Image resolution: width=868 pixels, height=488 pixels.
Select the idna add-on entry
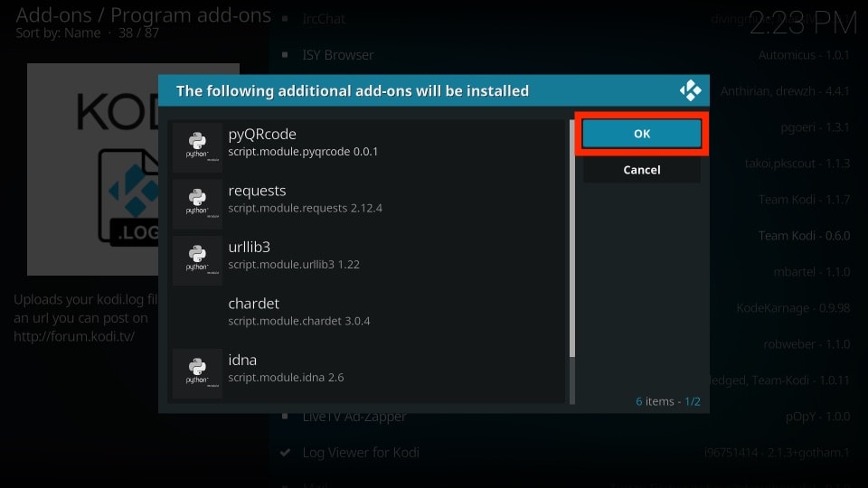pyautogui.click(x=368, y=373)
